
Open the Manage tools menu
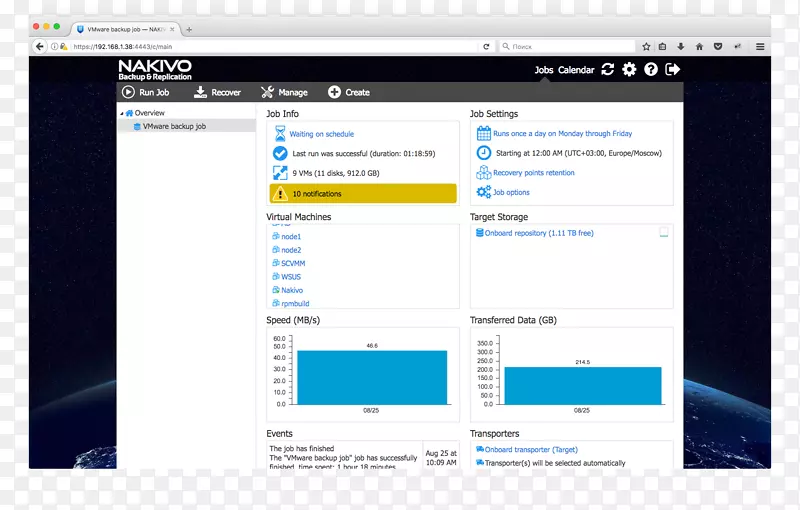[x=284, y=92]
